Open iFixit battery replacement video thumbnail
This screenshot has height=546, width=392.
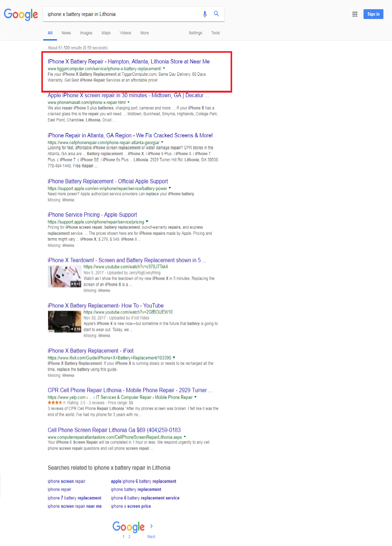pos(64,322)
